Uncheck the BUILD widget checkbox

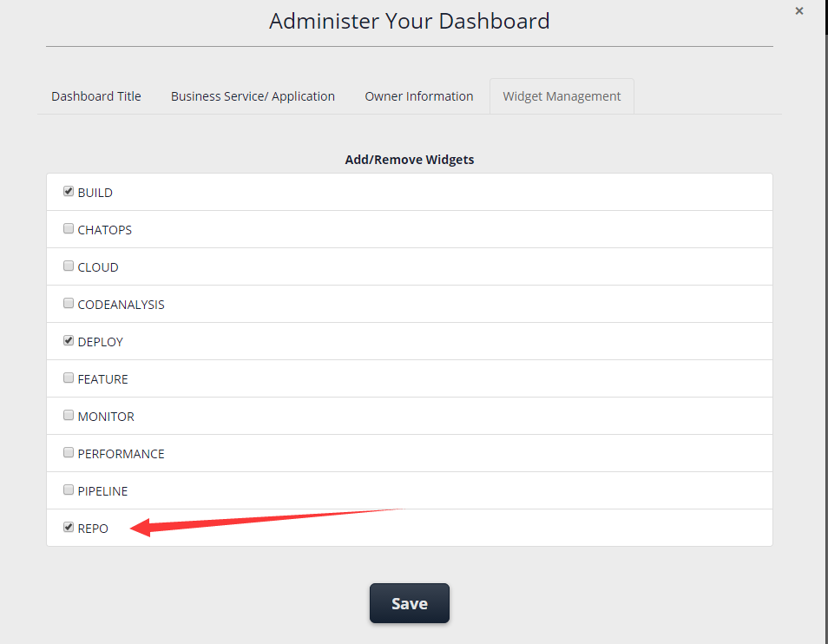pos(69,192)
